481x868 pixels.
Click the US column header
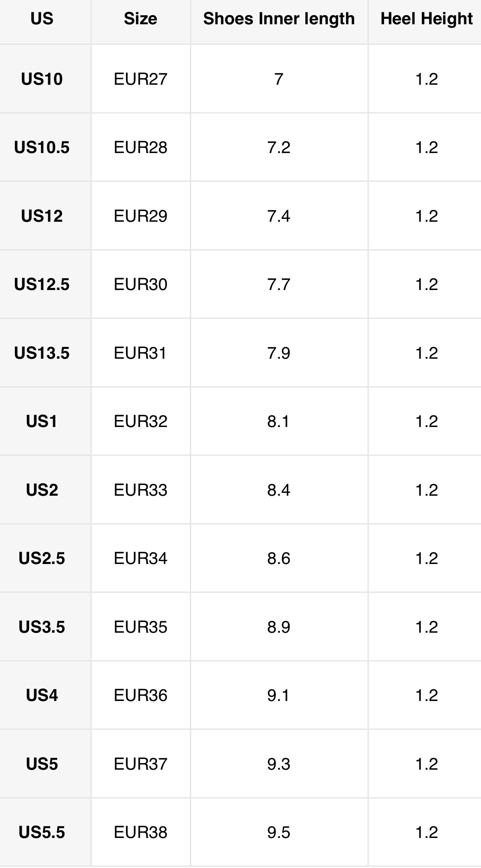click(42, 19)
